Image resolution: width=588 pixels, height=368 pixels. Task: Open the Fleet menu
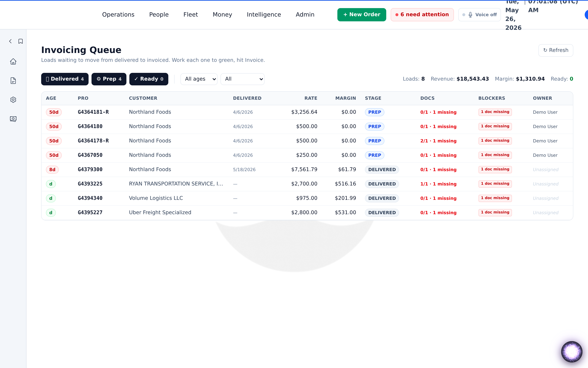[191, 15]
